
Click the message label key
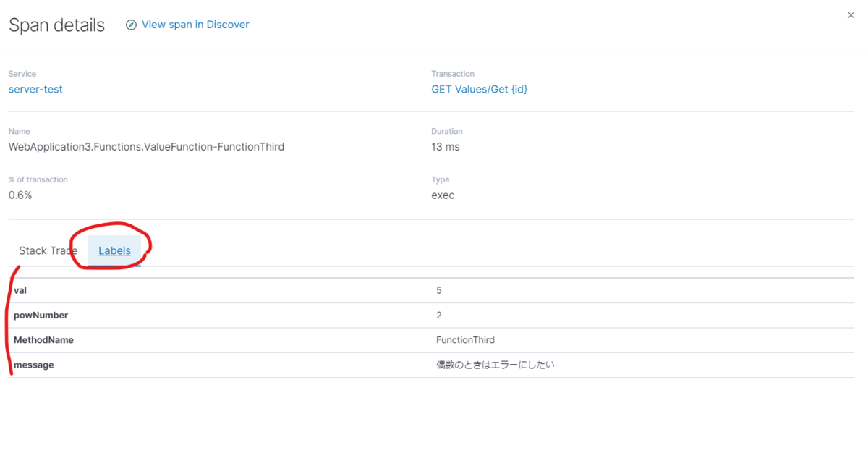pyautogui.click(x=34, y=365)
